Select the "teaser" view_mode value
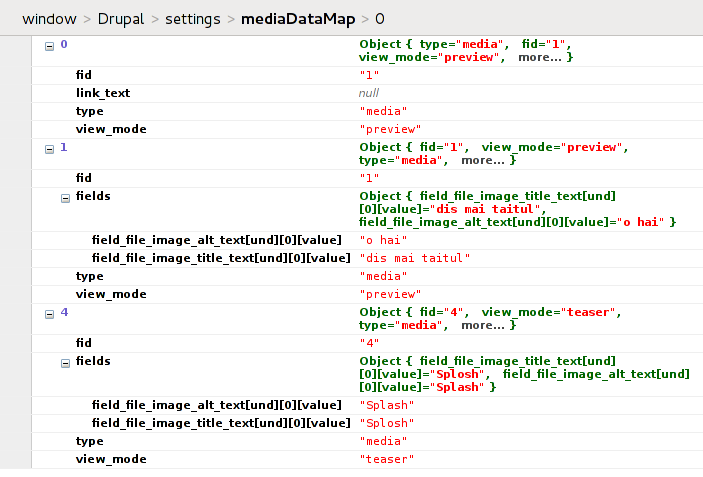This screenshot has height=477, width=703. pos(386,459)
